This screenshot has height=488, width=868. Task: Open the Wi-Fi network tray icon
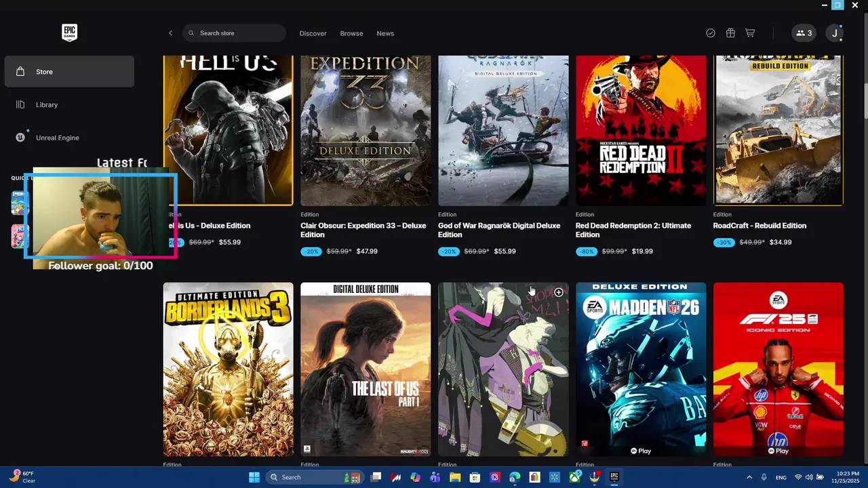pos(798,477)
